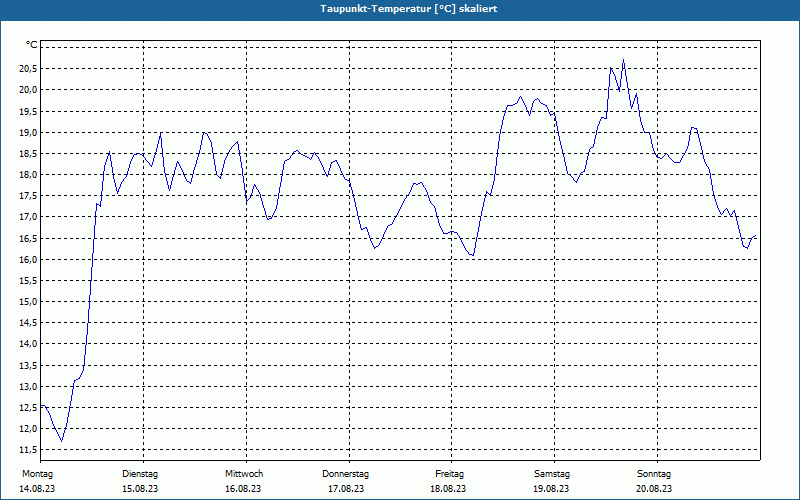Click the 13,0 y-axis value
This screenshot has width=800, height=500.
coord(28,386)
